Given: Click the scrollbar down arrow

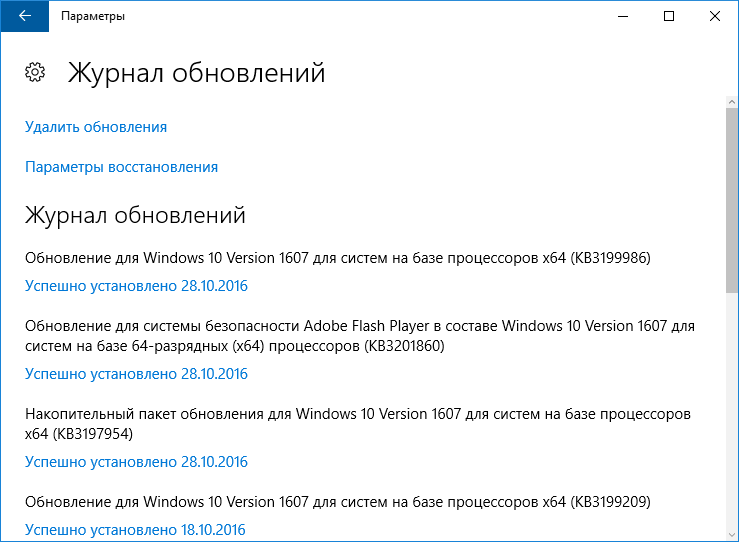Looking at the screenshot, I should (731, 535).
